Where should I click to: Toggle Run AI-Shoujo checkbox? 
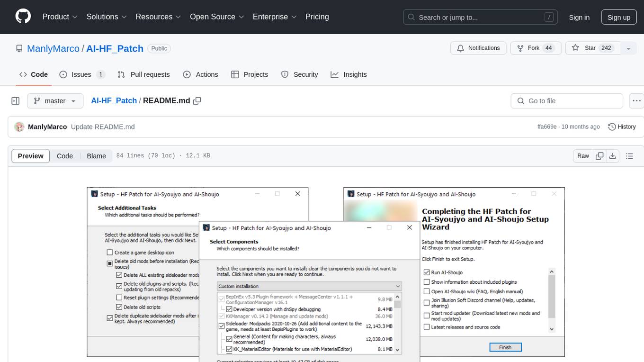(427, 272)
